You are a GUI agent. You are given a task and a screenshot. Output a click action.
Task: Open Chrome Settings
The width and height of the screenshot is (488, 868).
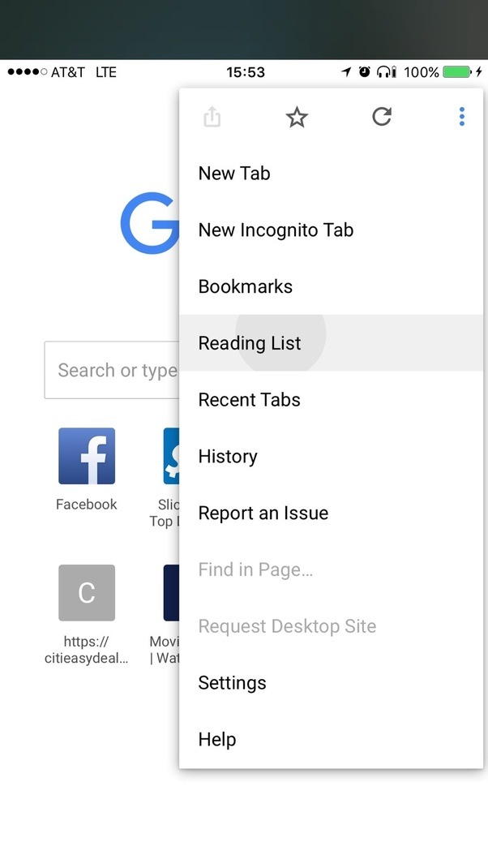tap(232, 682)
